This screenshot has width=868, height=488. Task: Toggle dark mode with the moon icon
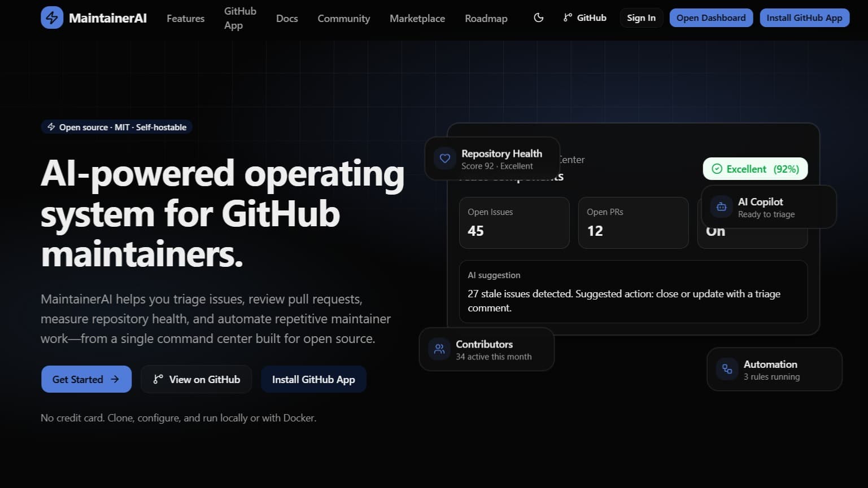tap(539, 18)
